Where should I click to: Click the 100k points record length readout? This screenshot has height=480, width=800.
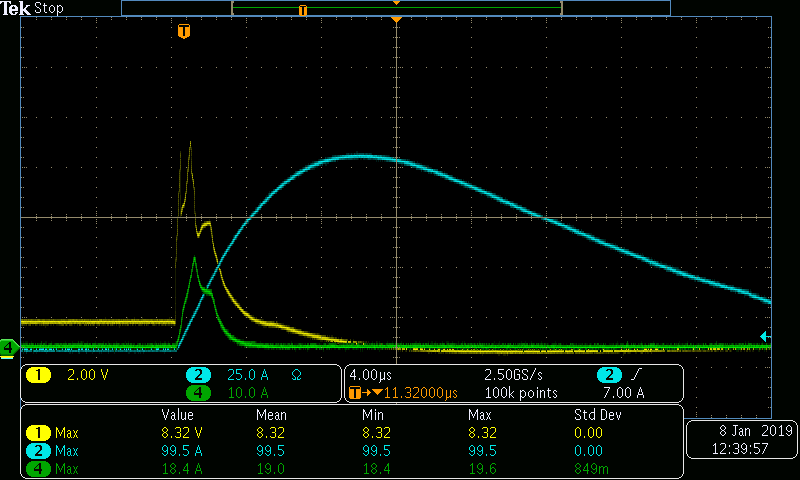pyautogui.click(x=521, y=393)
